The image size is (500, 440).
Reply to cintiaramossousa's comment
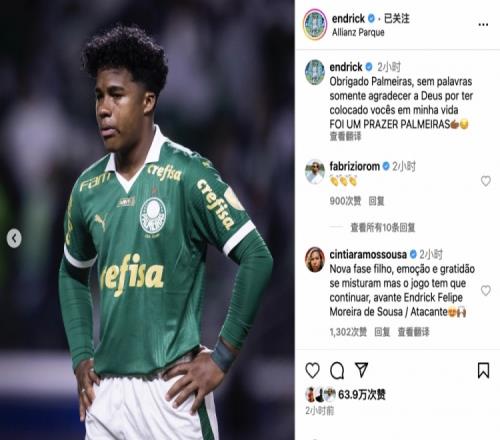tap(382, 332)
